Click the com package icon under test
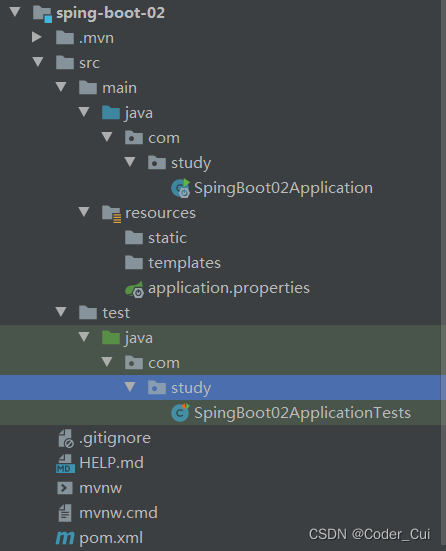 (x=134, y=362)
